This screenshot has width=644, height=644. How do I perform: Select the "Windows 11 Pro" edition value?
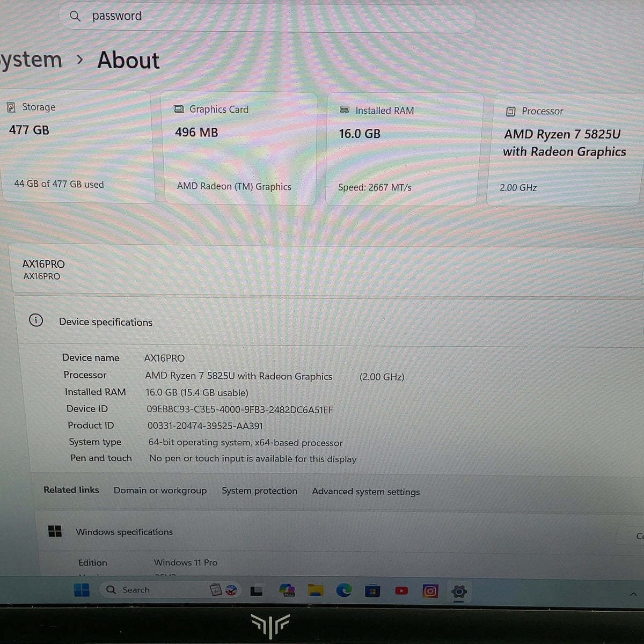(186, 562)
